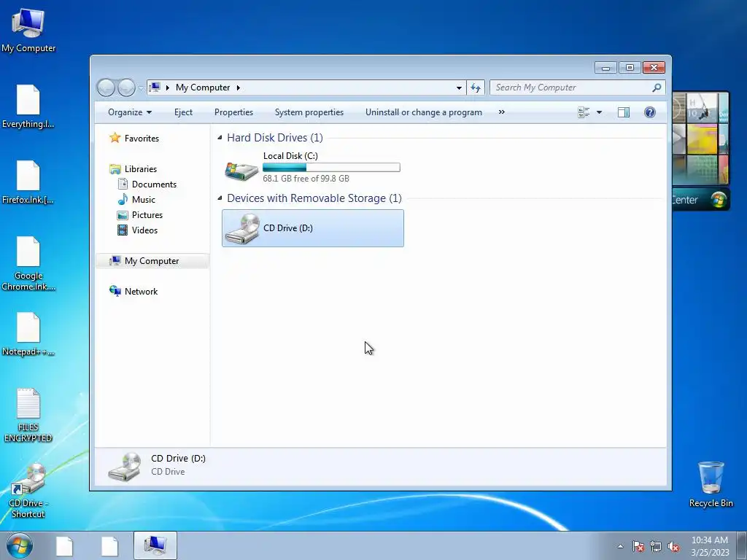Click Show desktop button at taskbar end
Screen dimensions: 747x560
pyautogui.click(x=742, y=545)
